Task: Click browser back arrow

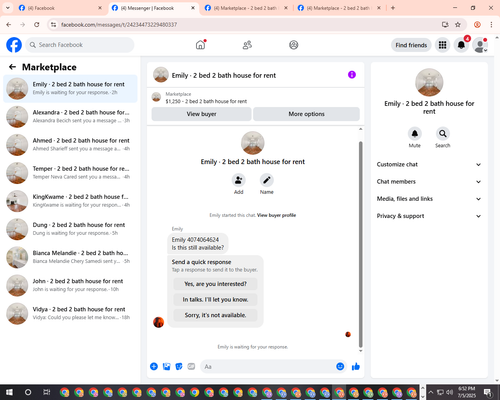Action: (9, 24)
